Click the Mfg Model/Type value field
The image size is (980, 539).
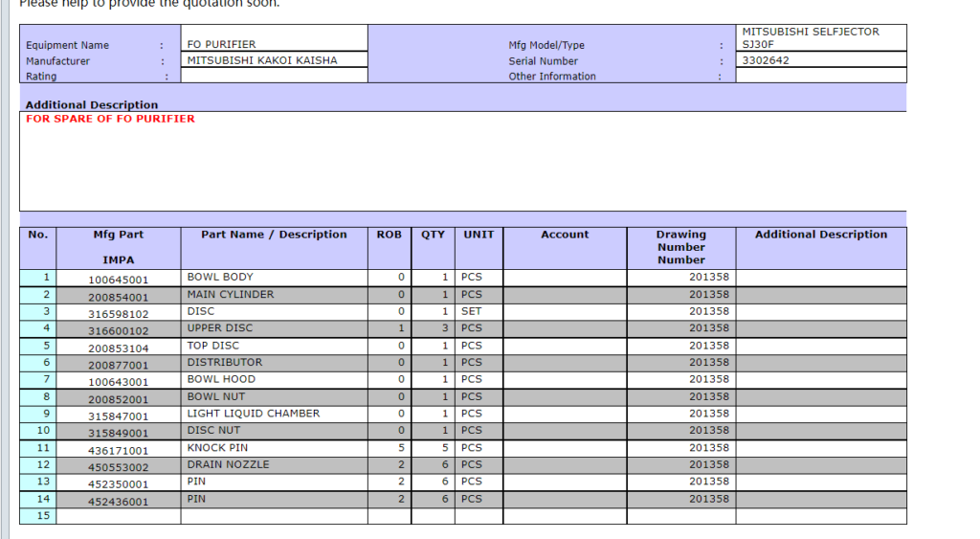click(x=820, y=38)
